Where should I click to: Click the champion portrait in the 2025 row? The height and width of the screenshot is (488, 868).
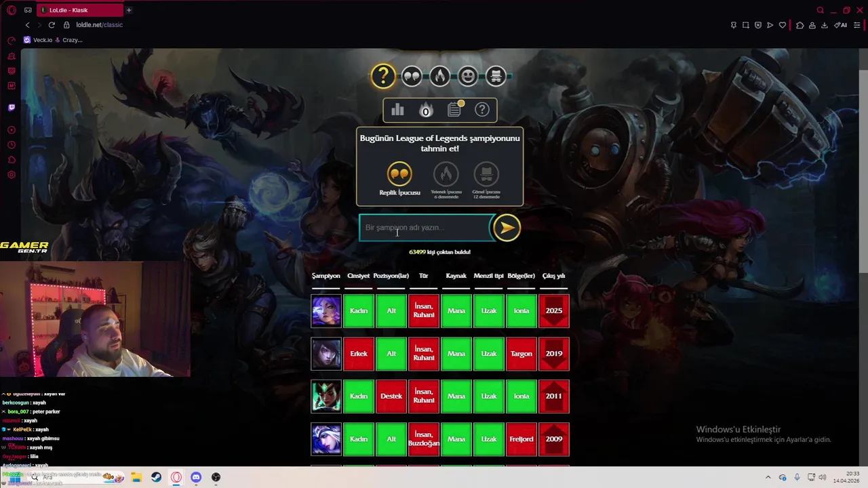tap(326, 311)
